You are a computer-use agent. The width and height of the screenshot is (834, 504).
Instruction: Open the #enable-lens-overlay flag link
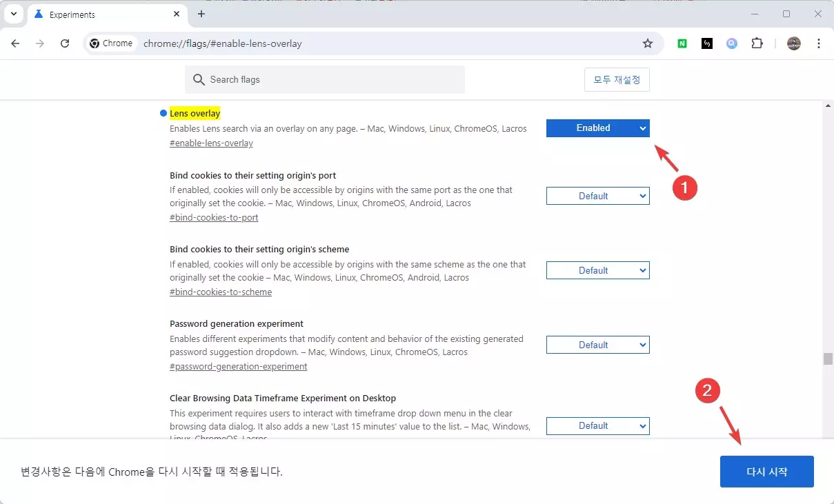pyautogui.click(x=211, y=143)
